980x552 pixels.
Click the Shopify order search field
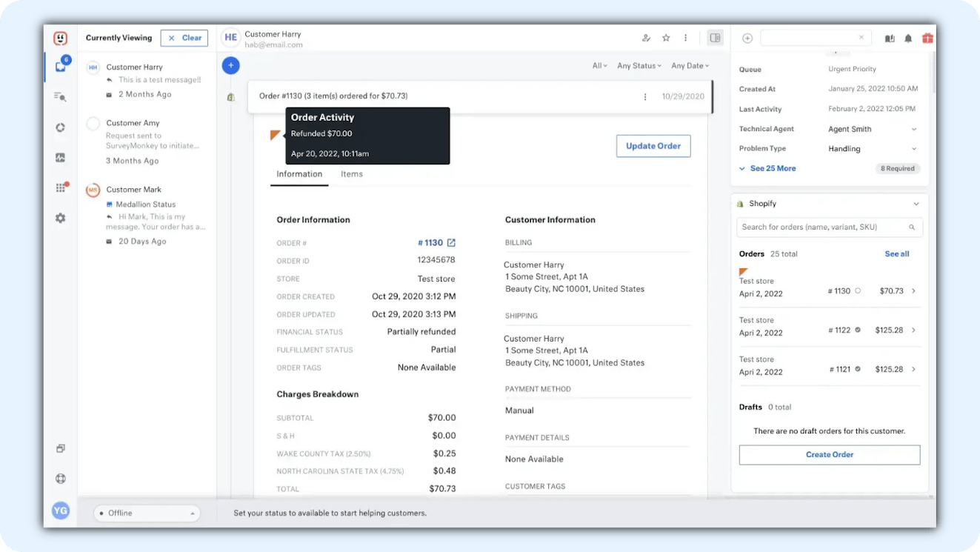point(824,227)
